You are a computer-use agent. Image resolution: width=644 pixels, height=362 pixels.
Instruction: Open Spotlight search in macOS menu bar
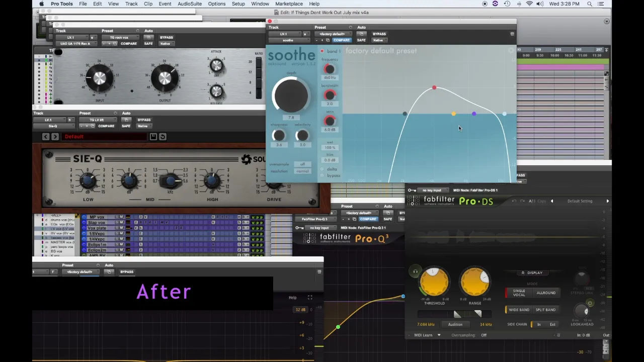[590, 4]
